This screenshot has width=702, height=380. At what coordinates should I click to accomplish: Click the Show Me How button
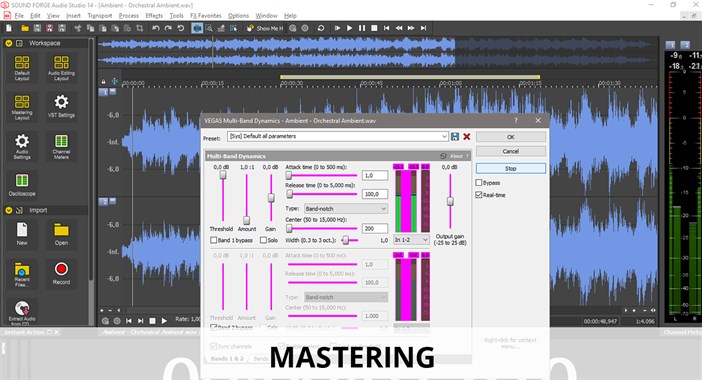tap(265, 28)
